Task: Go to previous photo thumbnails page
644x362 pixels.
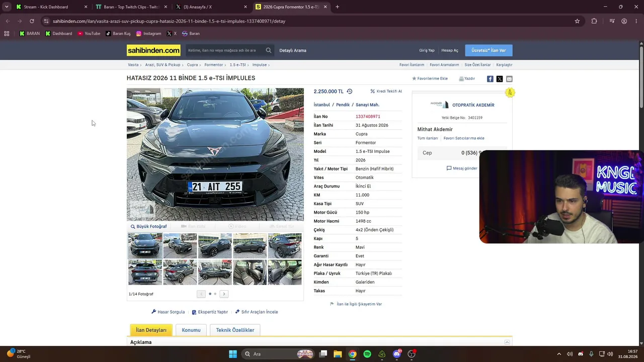Action: (201, 294)
